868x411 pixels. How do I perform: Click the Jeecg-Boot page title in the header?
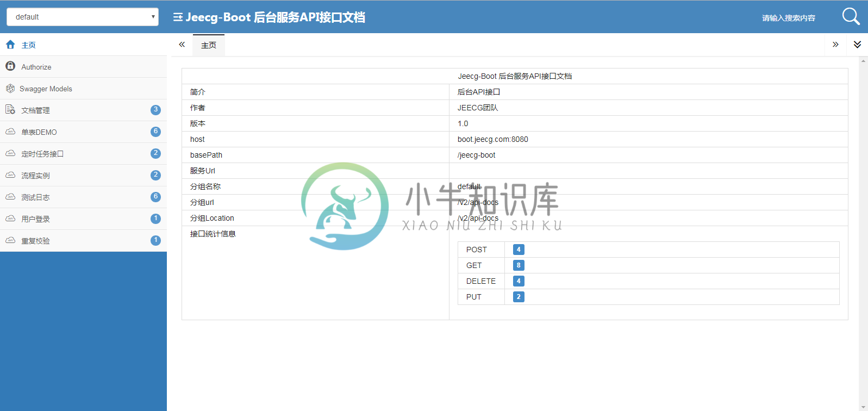[275, 17]
